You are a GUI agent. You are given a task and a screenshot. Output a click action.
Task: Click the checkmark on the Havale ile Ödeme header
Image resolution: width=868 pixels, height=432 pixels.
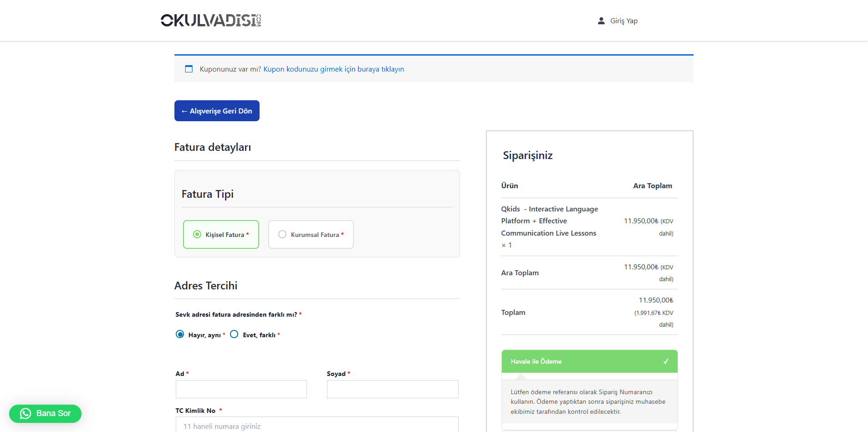[x=666, y=361]
